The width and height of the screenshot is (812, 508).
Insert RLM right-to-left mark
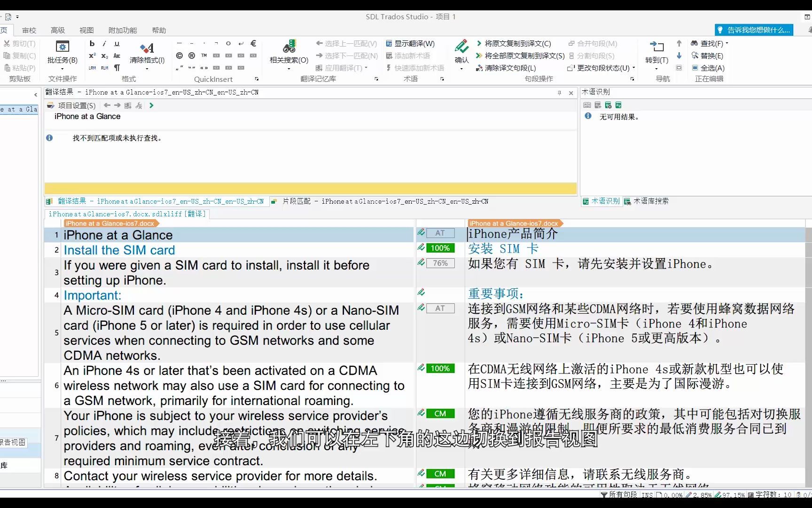tap(104, 68)
